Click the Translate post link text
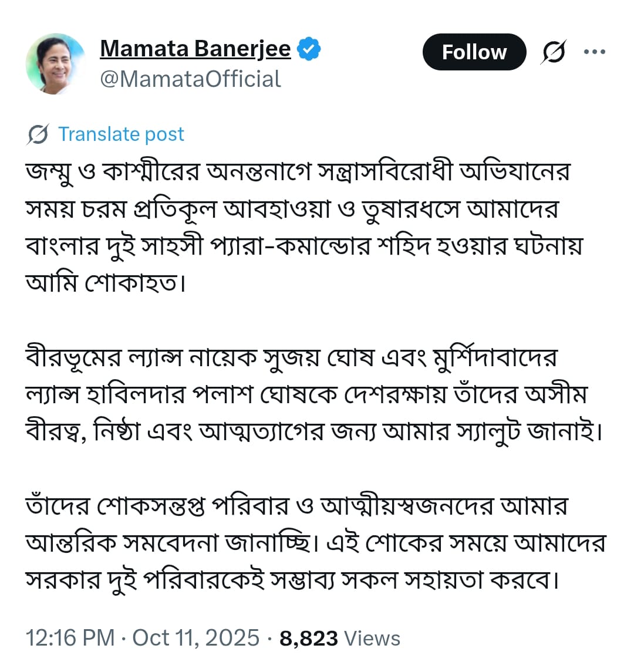Image resolution: width=634 pixels, height=672 pixels. tap(121, 134)
